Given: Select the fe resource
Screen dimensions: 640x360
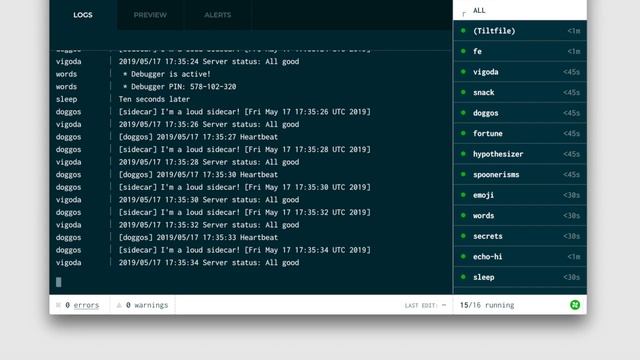Looking at the screenshot, I should [x=520, y=51].
